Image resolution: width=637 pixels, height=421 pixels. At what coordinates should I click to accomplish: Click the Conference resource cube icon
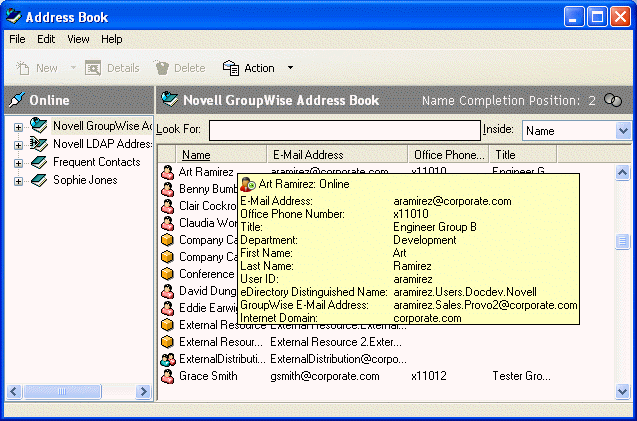[167, 274]
